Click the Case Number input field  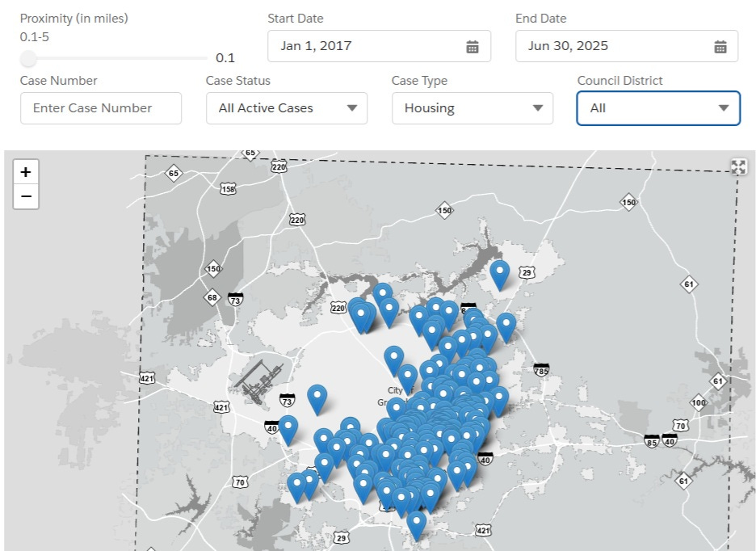coord(101,108)
